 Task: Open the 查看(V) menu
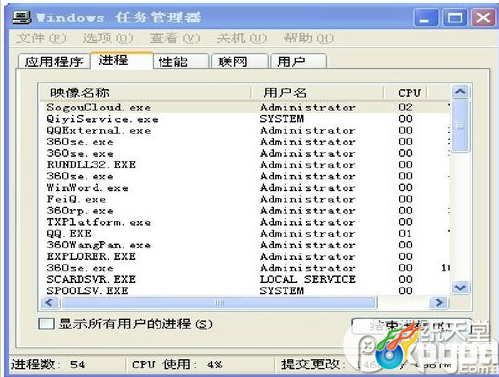175,38
